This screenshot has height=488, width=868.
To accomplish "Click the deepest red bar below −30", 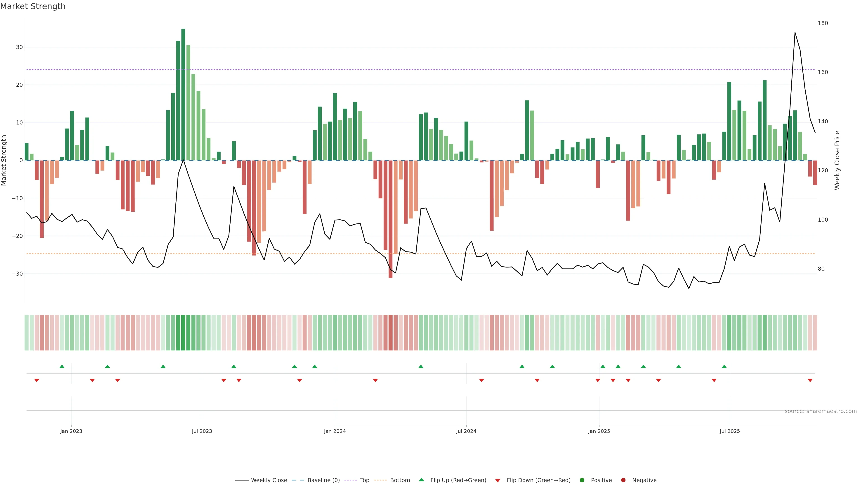I will (391, 219).
